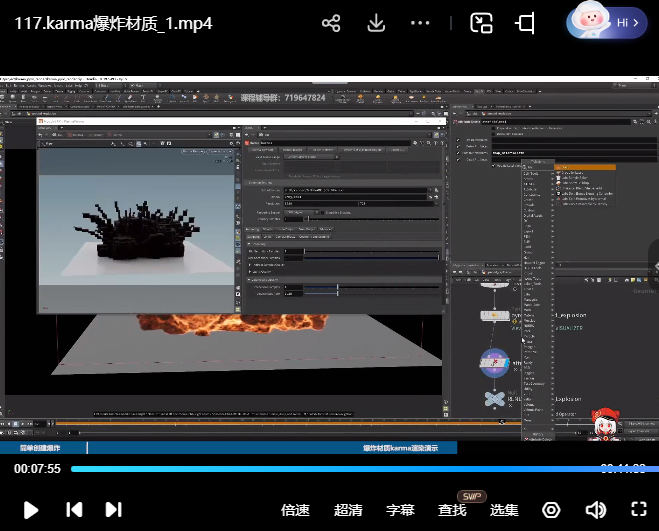Open the Hi assistant avatar button
The width and height of the screenshot is (659, 531).
pyautogui.click(x=607, y=22)
